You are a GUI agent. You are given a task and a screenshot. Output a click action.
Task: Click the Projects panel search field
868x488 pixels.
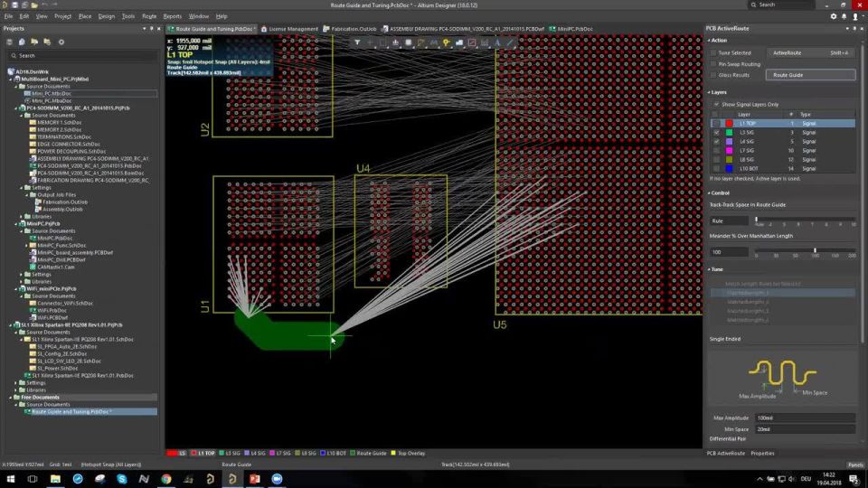point(82,55)
